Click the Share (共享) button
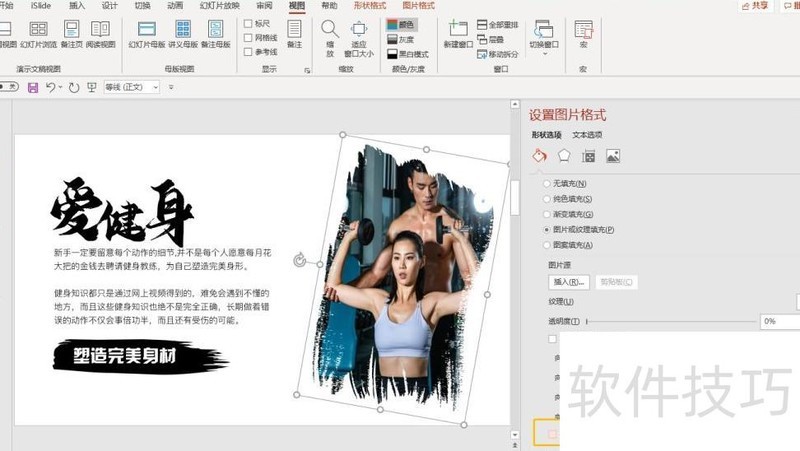Image resolution: width=800 pixels, height=451 pixels. coord(755,6)
